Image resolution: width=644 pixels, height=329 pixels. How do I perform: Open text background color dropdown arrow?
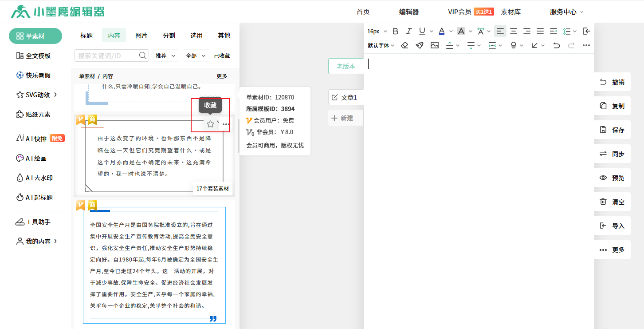470,32
